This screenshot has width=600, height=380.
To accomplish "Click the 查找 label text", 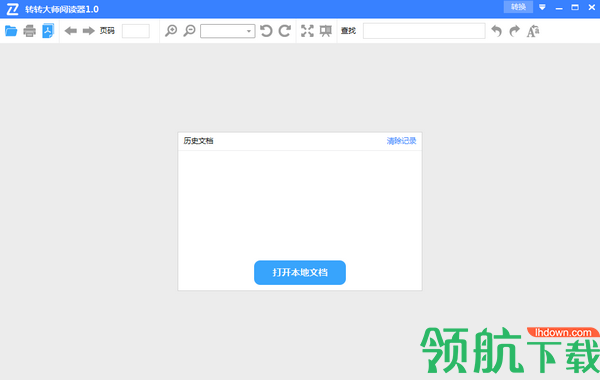I will (348, 31).
